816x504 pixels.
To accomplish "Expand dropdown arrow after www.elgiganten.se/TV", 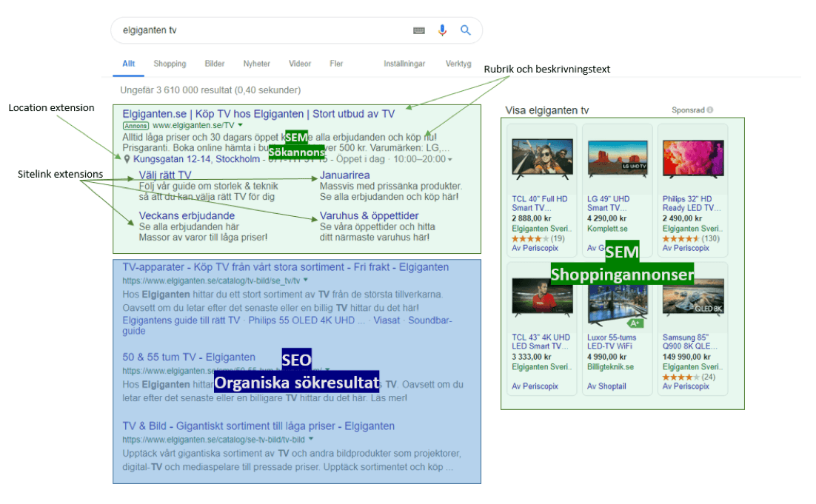I will [241, 125].
